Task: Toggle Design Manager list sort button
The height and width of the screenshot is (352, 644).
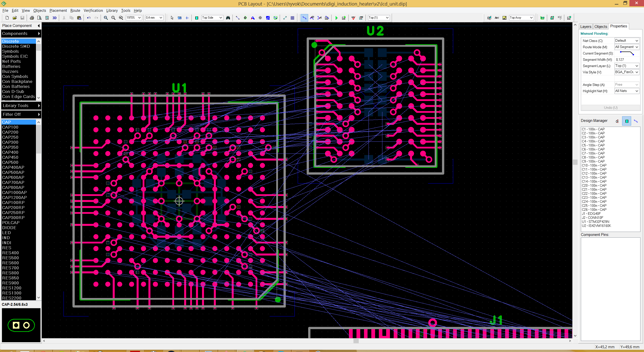Action: point(617,121)
